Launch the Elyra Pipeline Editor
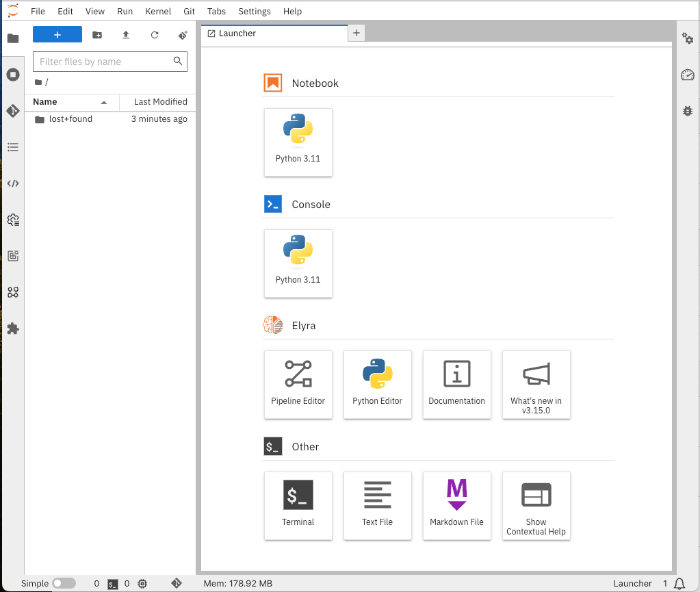This screenshot has height=592, width=700. click(x=298, y=384)
